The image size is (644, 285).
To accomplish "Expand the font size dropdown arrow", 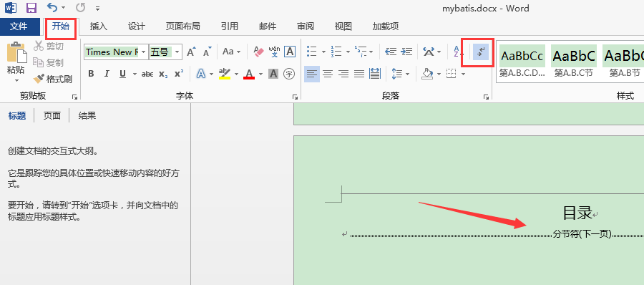I will (177, 52).
